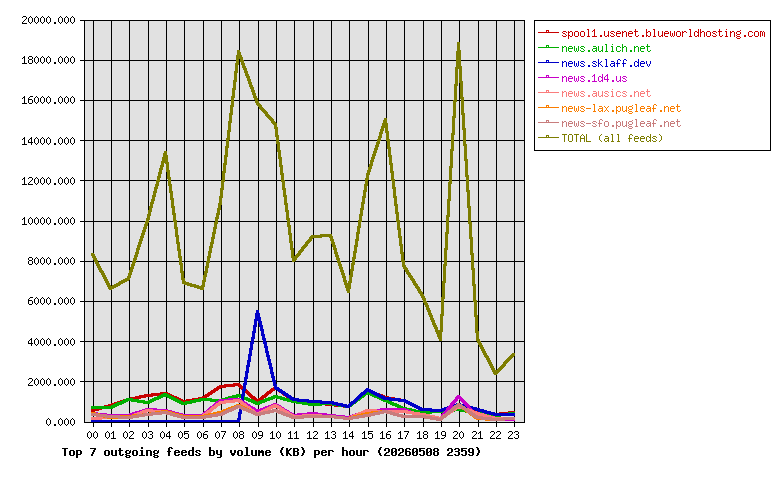Click the news.aulich.net legend label
780x480 pixels.
click(x=605, y=48)
